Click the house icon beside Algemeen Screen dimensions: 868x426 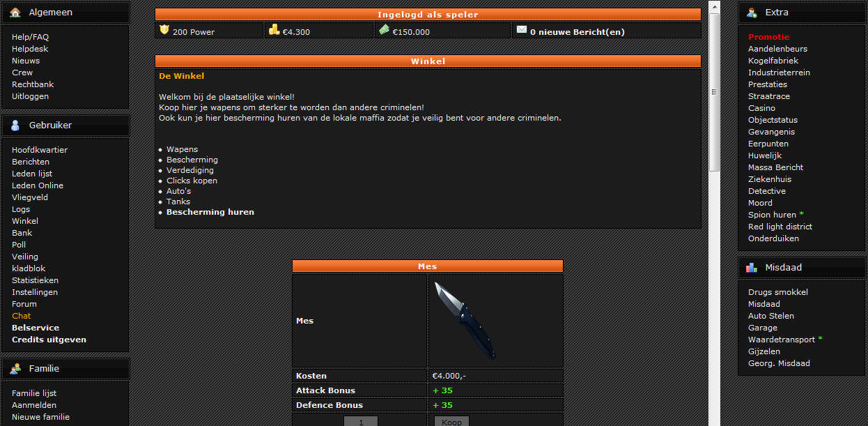15,12
